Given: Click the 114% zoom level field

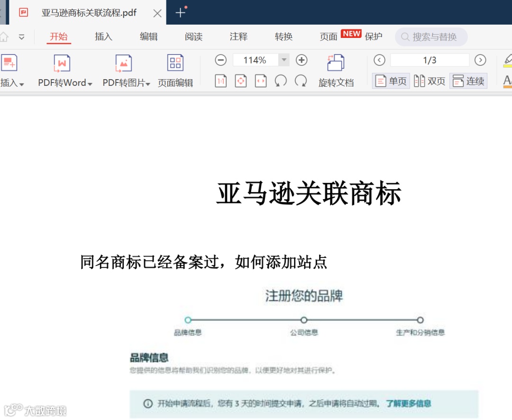Looking at the screenshot, I should pyautogui.click(x=255, y=60).
